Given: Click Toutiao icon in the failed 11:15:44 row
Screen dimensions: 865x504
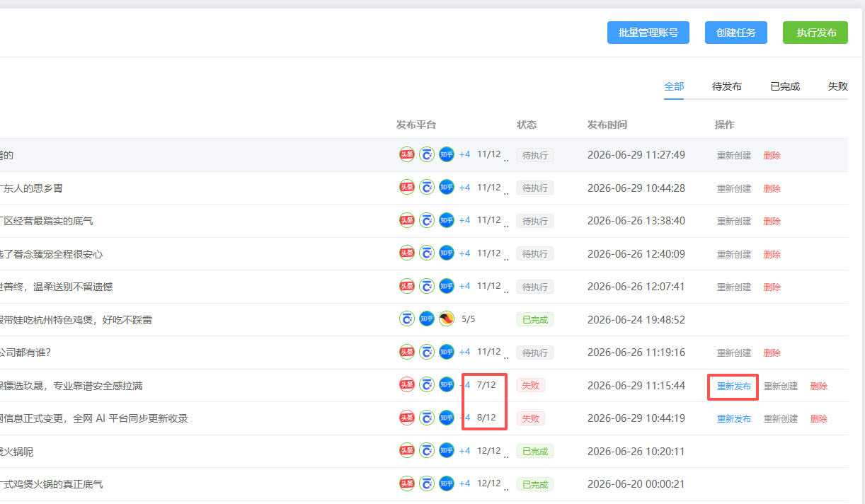Looking at the screenshot, I should (x=407, y=385).
